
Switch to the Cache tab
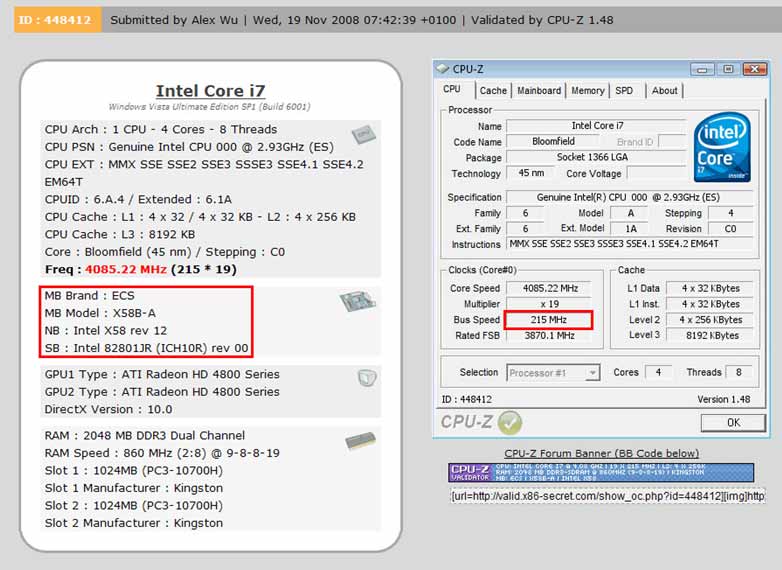pyautogui.click(x=493, y=91)
